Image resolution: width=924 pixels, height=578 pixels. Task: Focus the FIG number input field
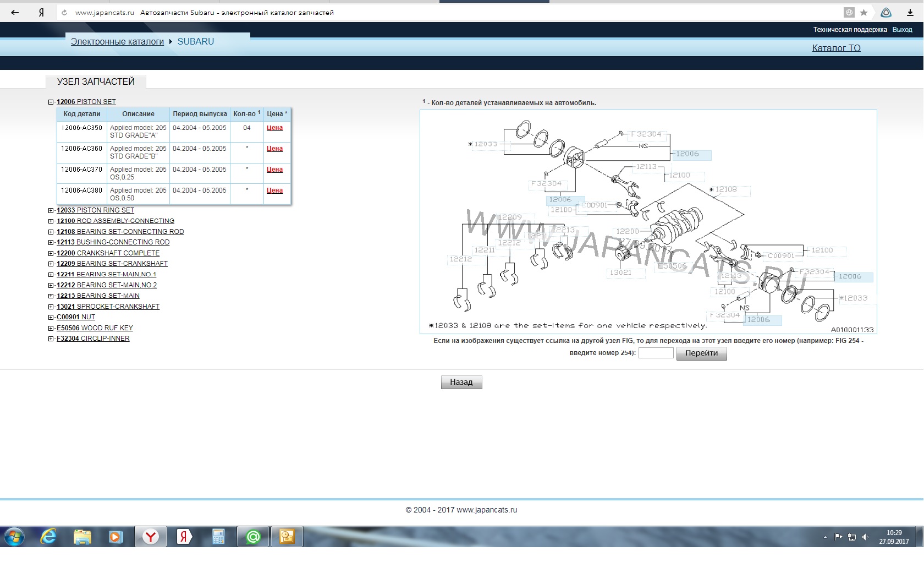point(656,353)
